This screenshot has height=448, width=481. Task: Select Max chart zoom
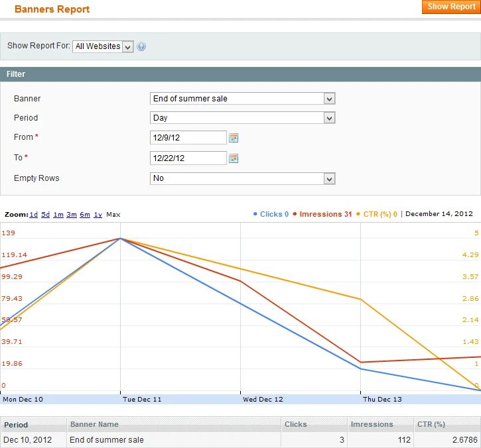pos(113,215)
